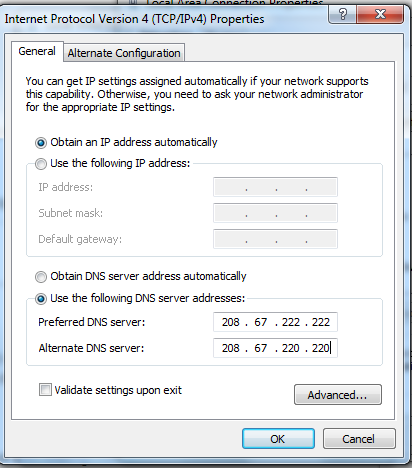Open Advanced settings
This screenshot has width=412, height=468.
pyautogui.click(x=338, y=395)
